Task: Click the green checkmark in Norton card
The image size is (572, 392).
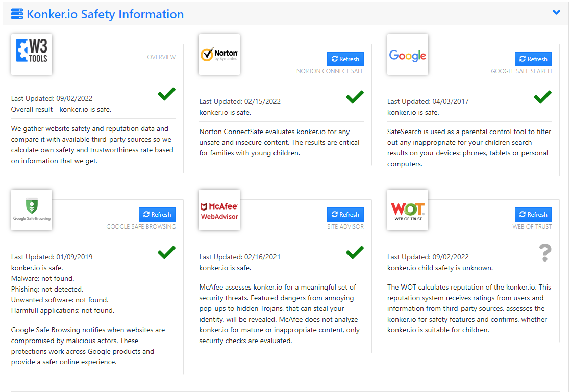Action: pos(355,97)
